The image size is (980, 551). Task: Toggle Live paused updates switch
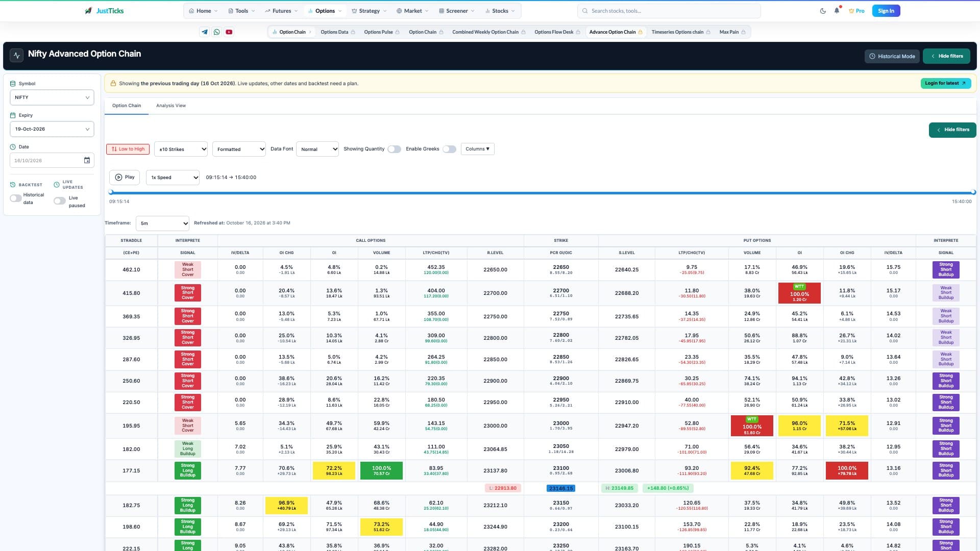click(60, 201)
